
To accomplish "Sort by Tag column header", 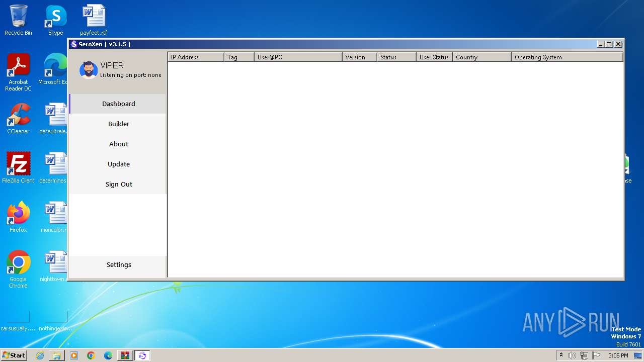I will tap(239, 57).
